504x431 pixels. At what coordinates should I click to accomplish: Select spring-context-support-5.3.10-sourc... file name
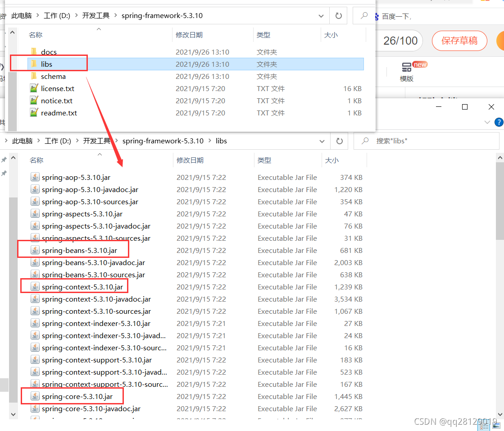105,385
